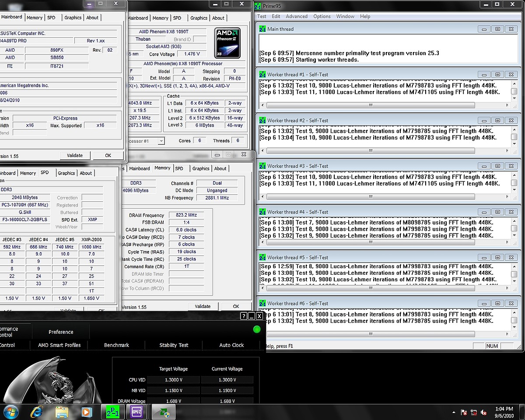Screen dimensions: 525x420
Task: Open the Options menu in Prime95
Action: [x=322, y=16]
